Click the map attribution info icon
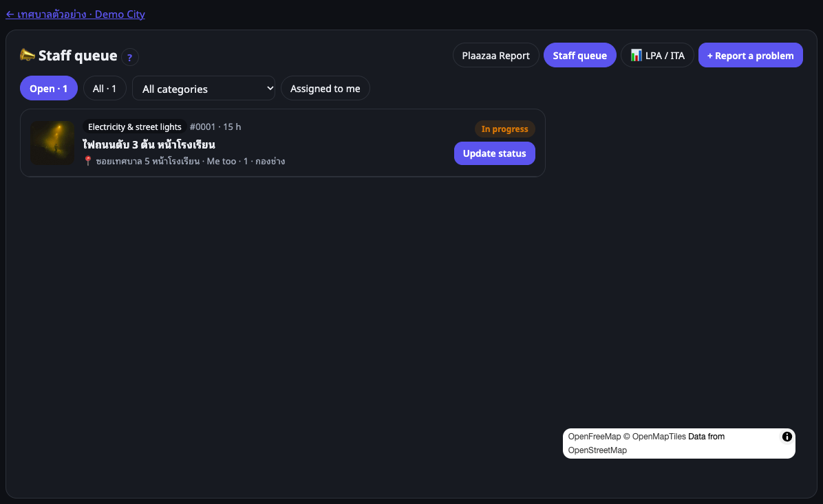823x504 pixels. tap(787, 437)
